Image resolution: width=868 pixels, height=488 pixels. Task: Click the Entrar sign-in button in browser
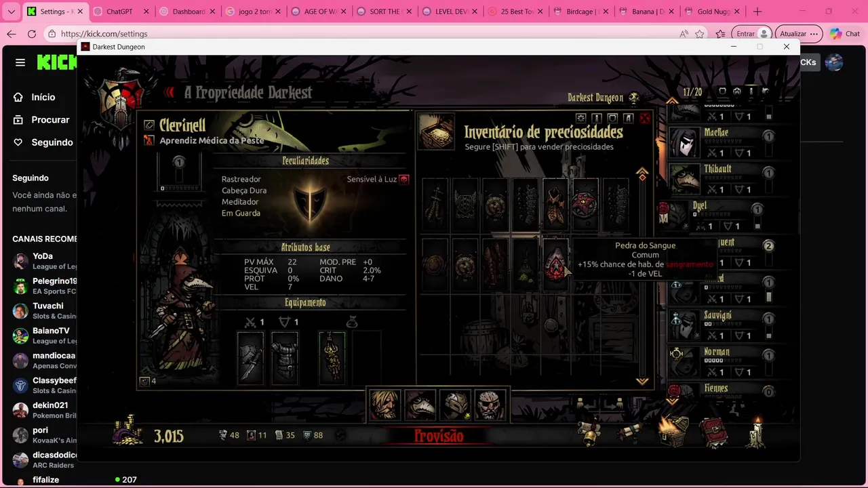(753, 34)
